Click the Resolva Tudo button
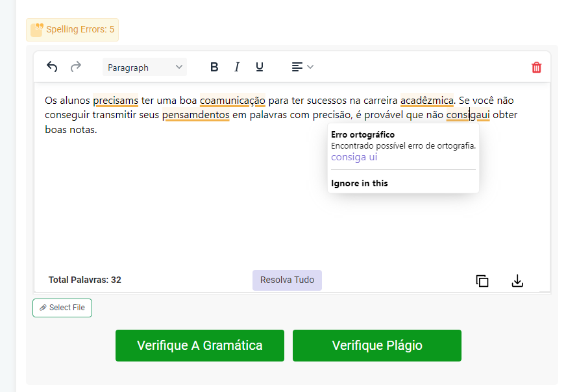 point(287,280)
